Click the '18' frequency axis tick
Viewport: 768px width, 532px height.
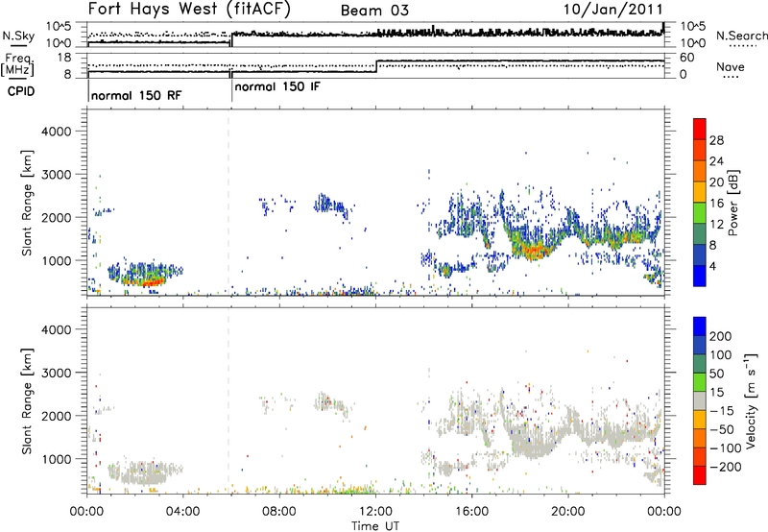[64, 58]
